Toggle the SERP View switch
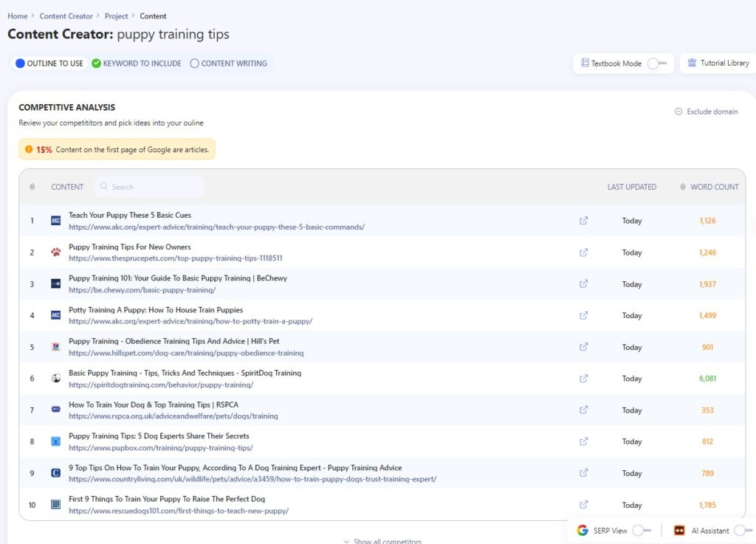This screenshot has width=756, height=544. [x=642, y=531]
